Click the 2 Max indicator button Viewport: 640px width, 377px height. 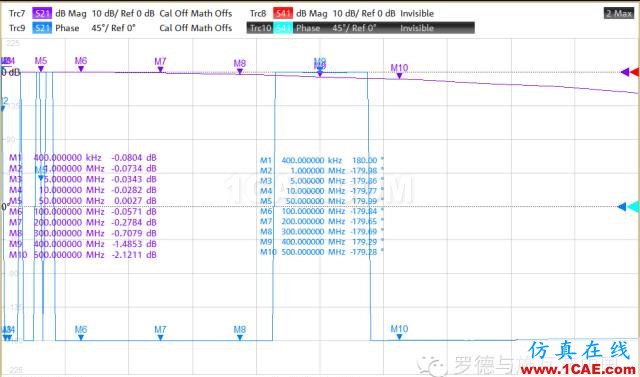pos(619,13)
